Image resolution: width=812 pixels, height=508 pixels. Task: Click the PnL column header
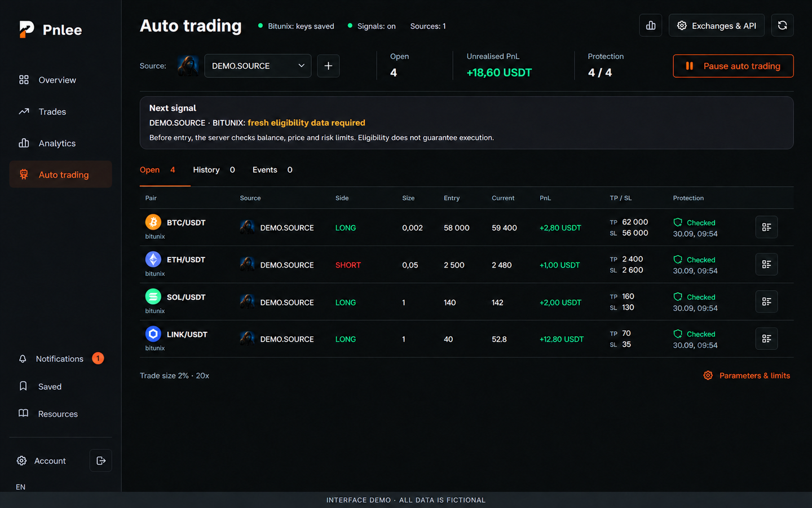545,198
